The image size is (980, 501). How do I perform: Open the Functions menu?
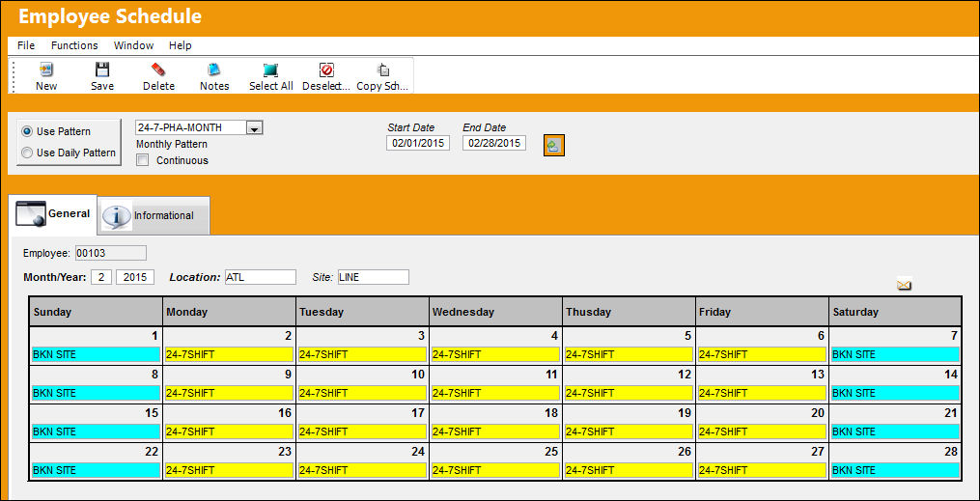[x=74, y=45]
